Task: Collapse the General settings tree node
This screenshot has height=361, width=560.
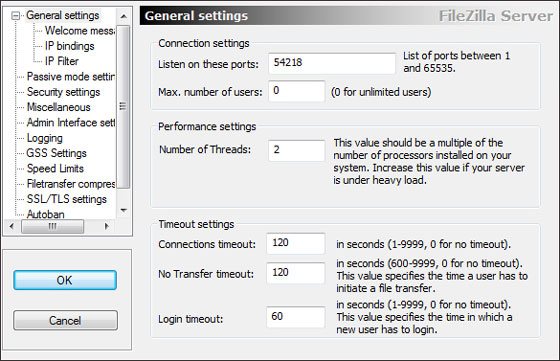Action: [x=15, y=16]
